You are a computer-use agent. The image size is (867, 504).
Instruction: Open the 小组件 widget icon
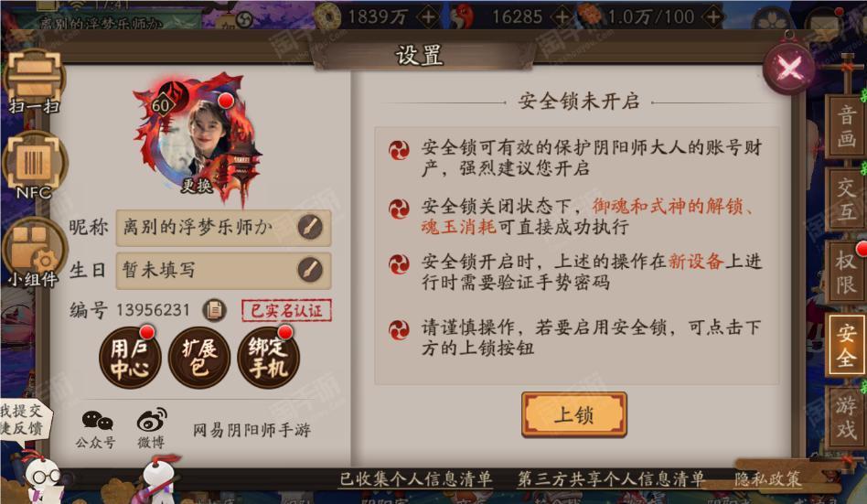point(33,253)
